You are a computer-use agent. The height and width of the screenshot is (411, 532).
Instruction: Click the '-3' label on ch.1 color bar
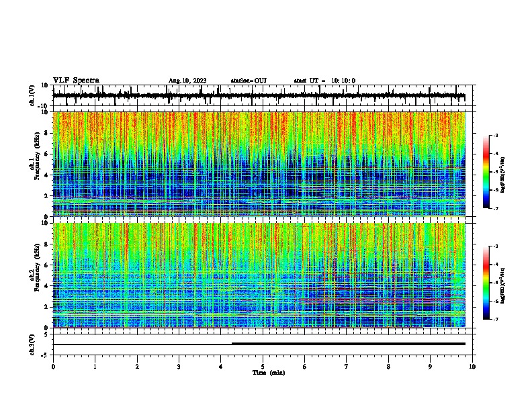(495, 135)
